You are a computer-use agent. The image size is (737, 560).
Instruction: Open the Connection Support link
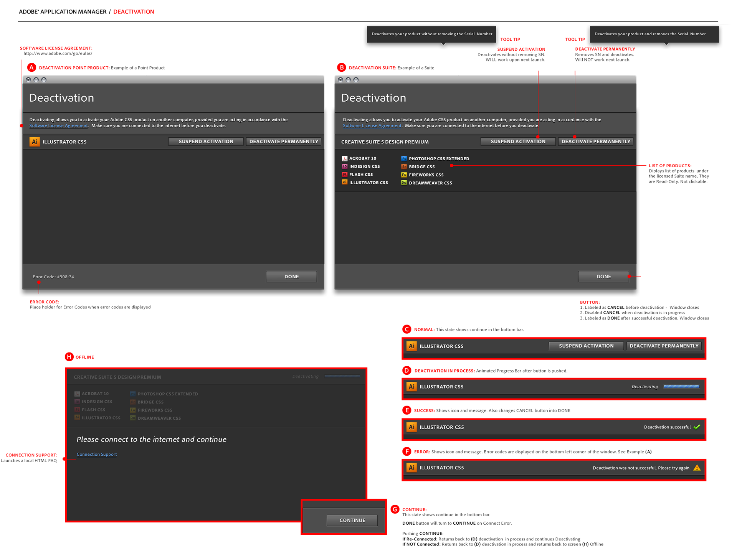(x=97, y=454)
